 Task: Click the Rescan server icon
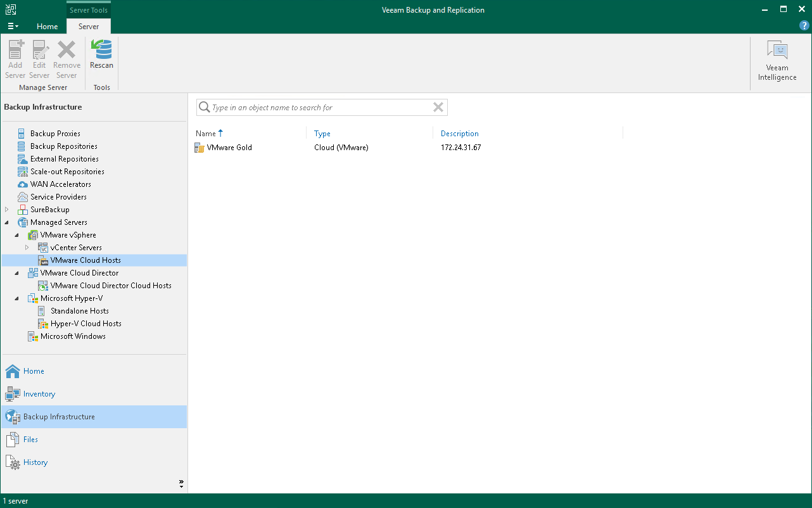tap(101, 49)
